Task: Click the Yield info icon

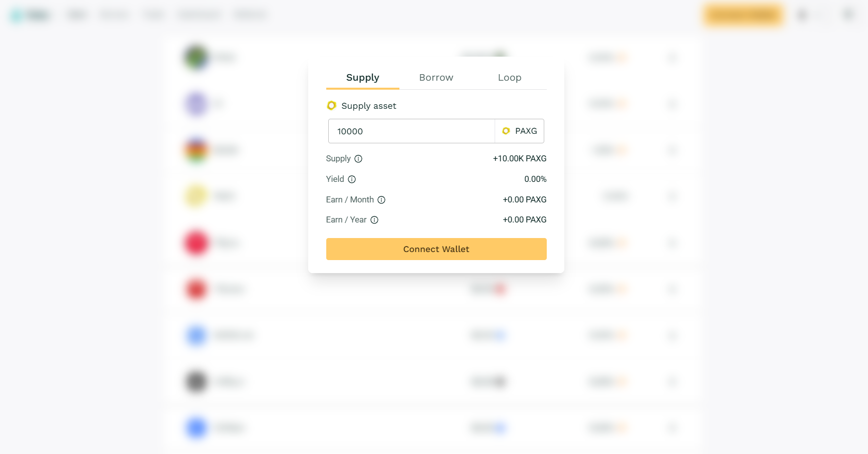Action: 352,179
